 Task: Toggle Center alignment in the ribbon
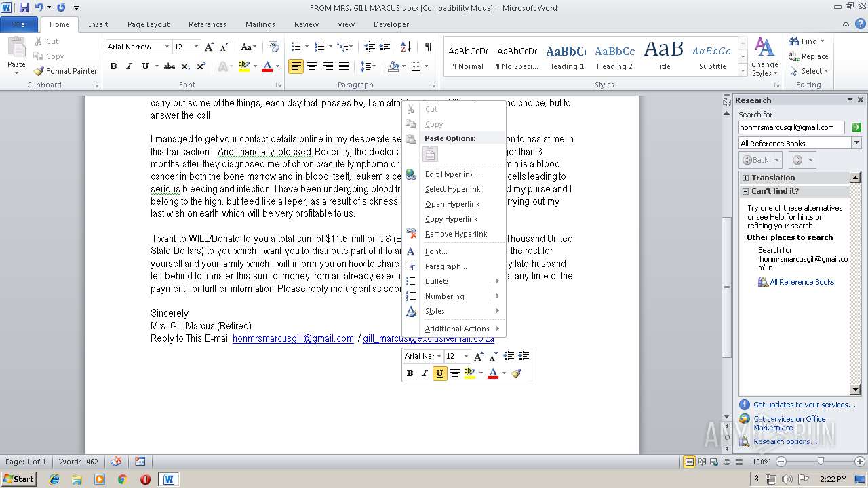[312, 66]
